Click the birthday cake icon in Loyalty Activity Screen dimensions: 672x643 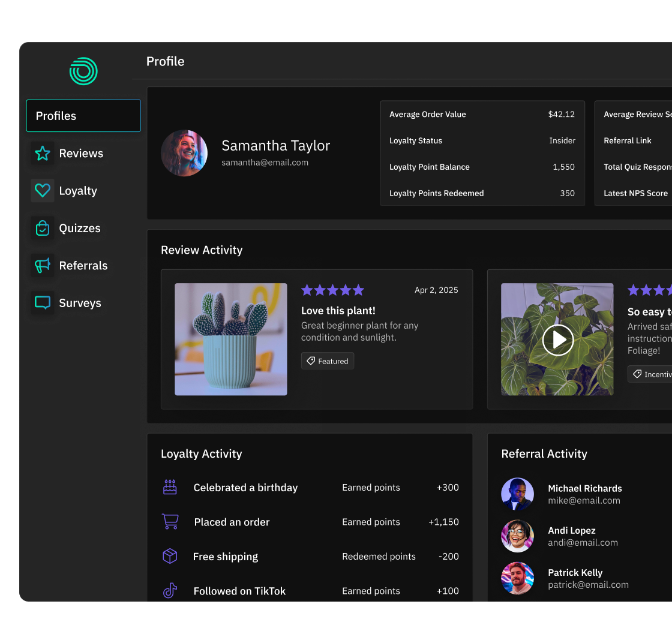(x=170, y=487)
